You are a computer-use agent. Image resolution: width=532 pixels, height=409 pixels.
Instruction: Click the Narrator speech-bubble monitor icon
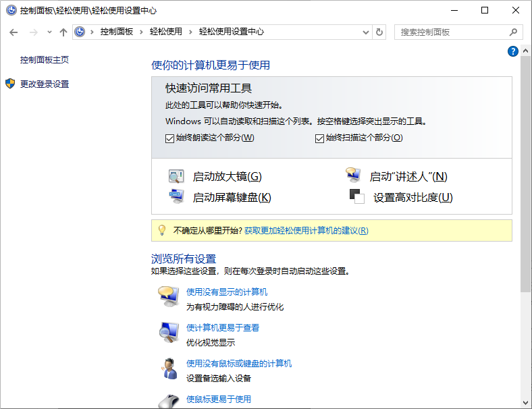coord(353,175)
